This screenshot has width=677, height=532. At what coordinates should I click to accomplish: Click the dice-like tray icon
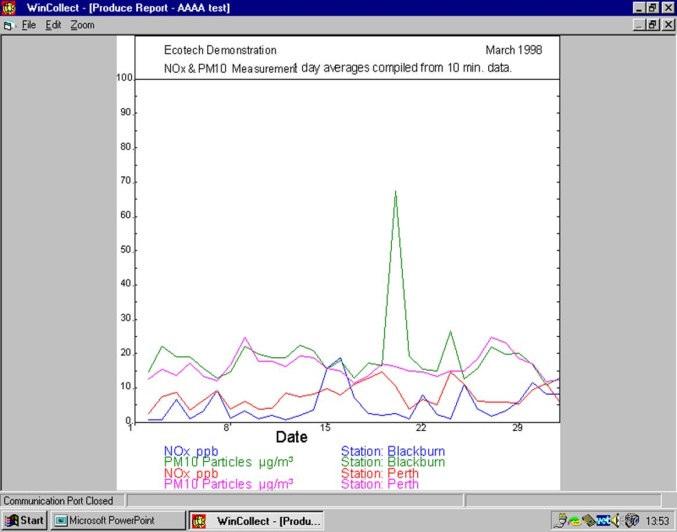click(x=632, y=521)
